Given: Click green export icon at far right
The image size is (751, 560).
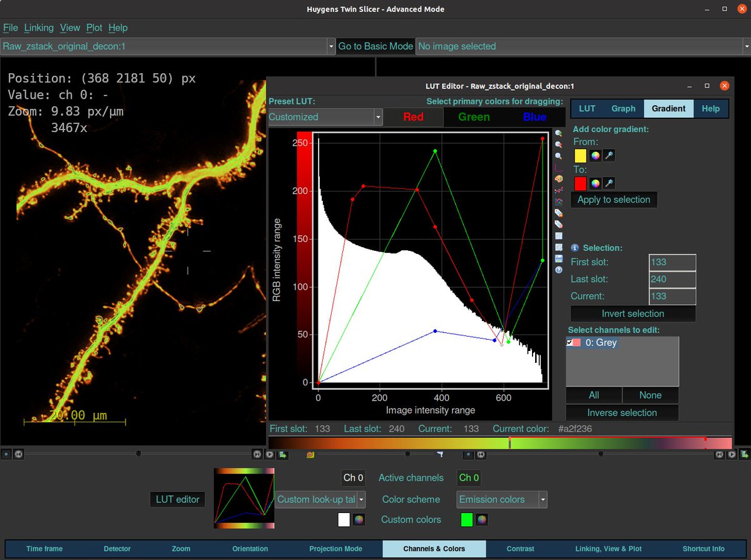Looking at the screenshot, I should (745, 454).
